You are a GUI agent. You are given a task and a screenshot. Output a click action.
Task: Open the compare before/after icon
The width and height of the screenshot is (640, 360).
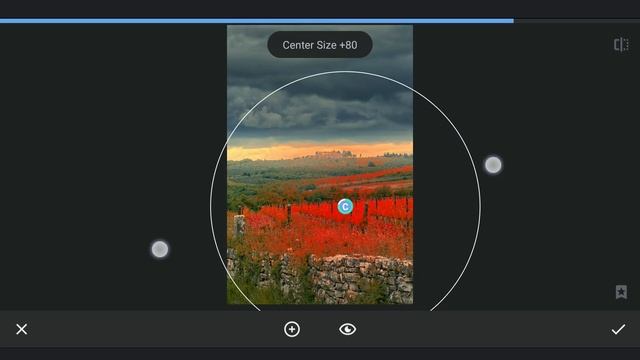(x=621, y=44)
